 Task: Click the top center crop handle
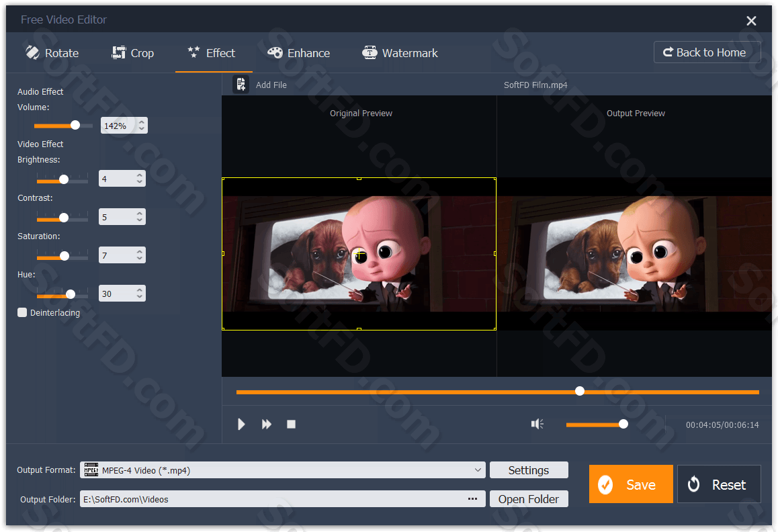[x=359, y=178]
